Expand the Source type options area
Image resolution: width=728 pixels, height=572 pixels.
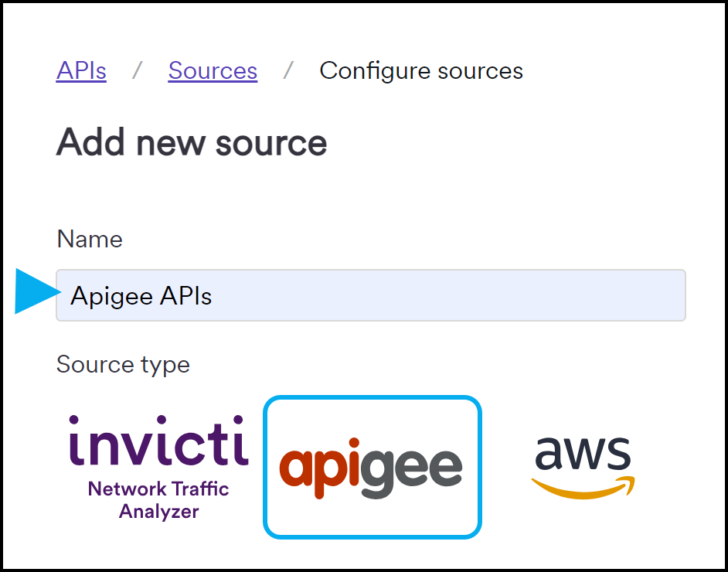[123, 364]
